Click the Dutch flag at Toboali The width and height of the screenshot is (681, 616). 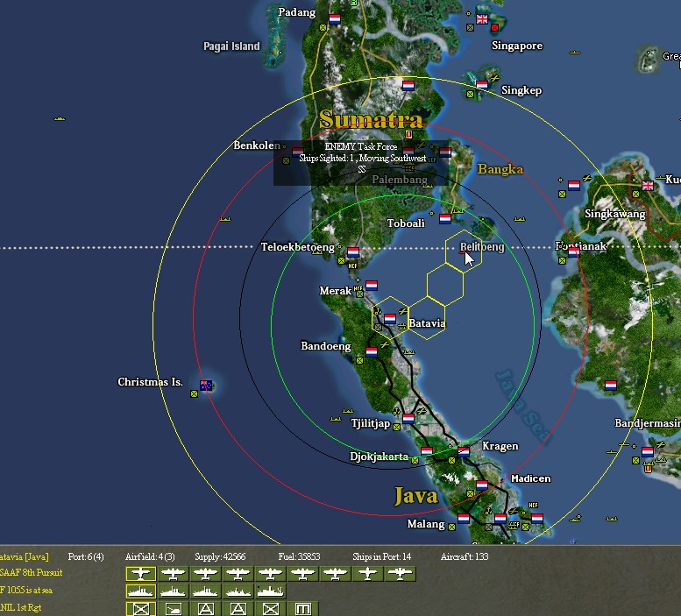coord(444,219)
